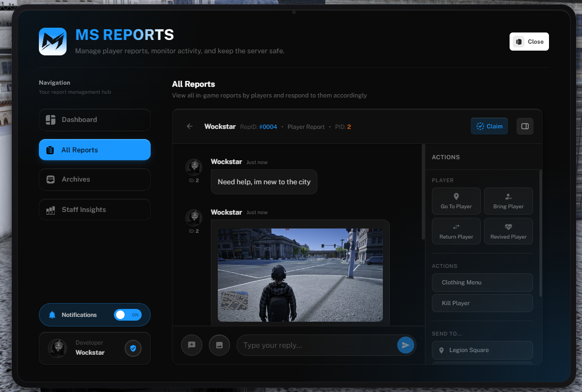Click the All Reports clipboard icon

(x=50, y=150)
